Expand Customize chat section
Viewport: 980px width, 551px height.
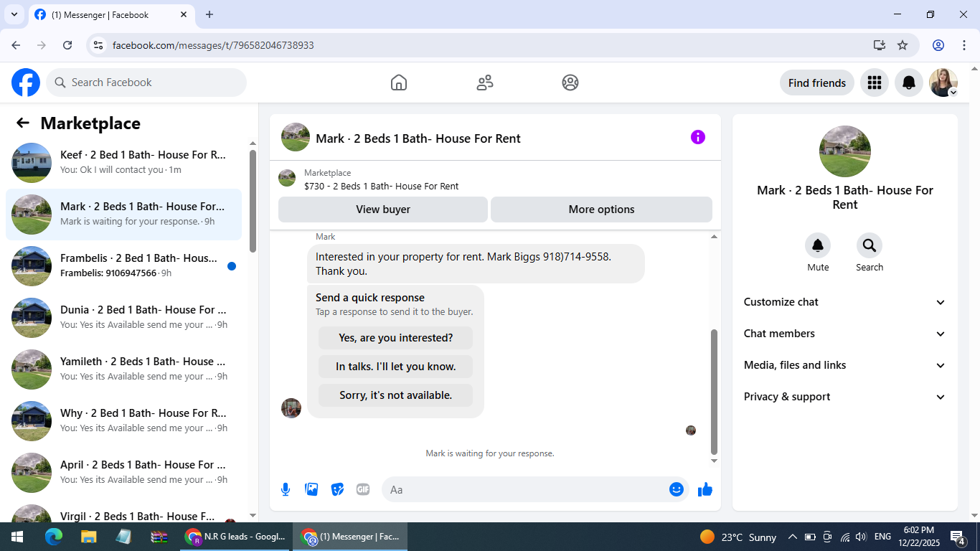(x=845, y=302)
